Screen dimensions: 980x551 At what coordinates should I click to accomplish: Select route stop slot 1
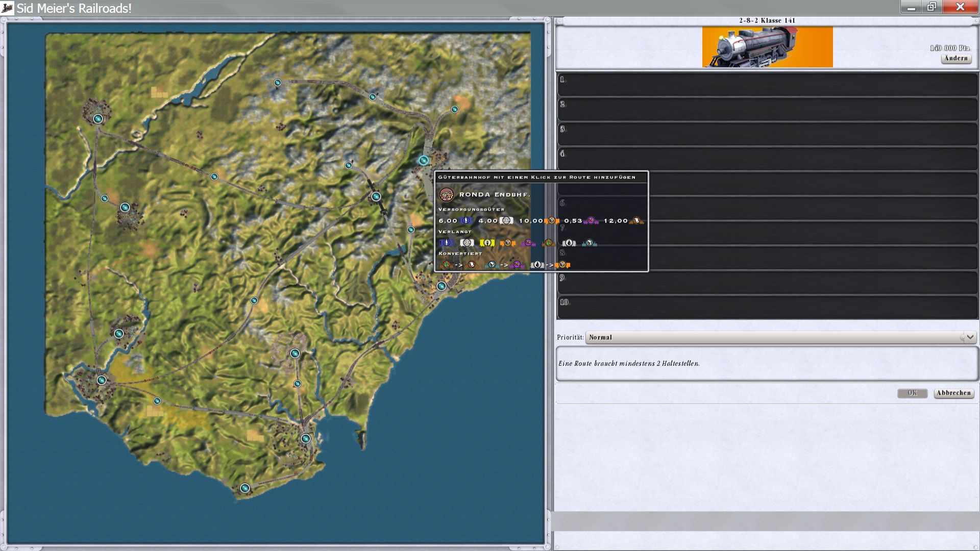click(767, 85)
